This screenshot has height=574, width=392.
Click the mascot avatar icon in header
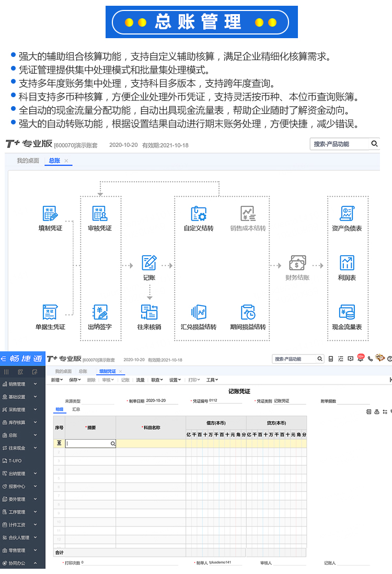(380, 358)
